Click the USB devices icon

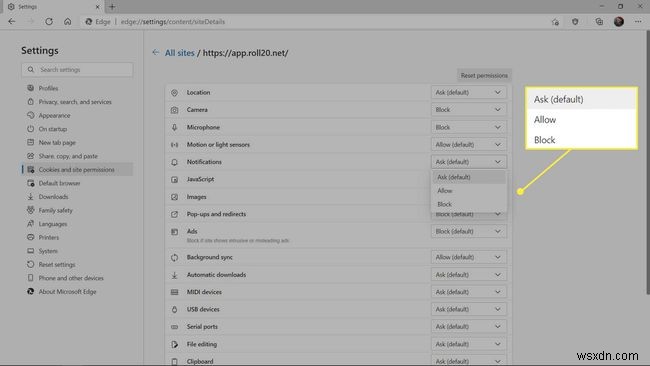[175, 310]
